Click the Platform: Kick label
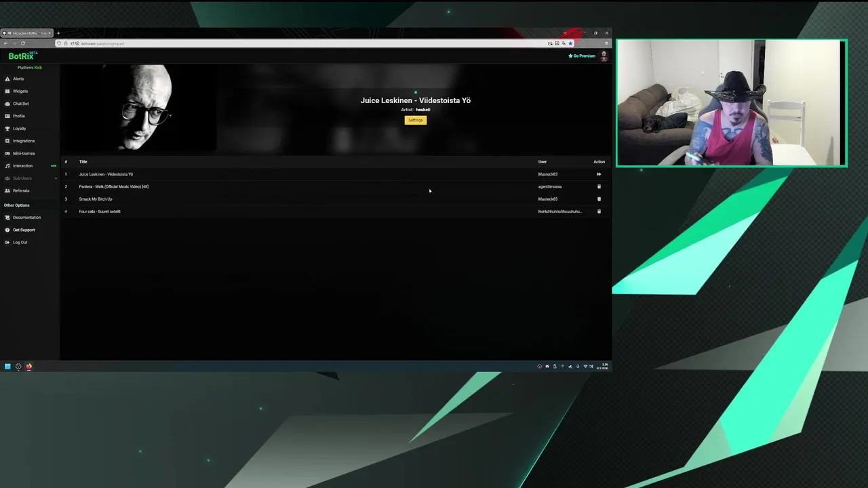 [x=30, y=68]
